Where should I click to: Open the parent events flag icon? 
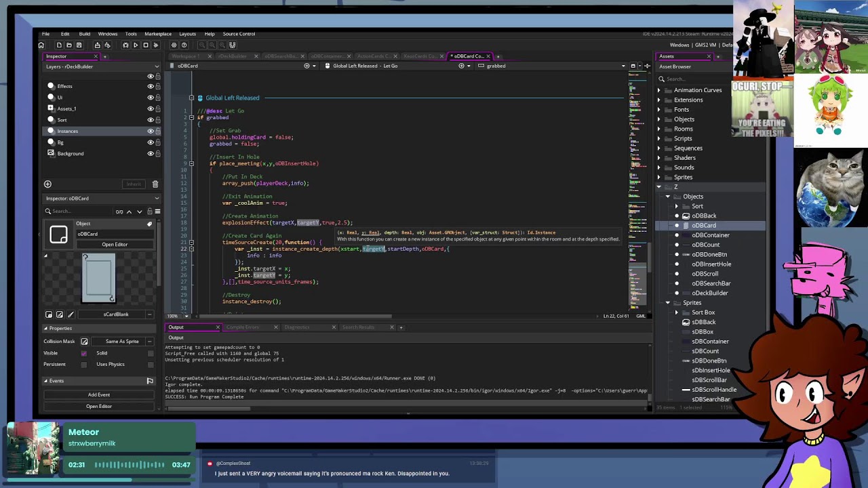click(150, 381)
